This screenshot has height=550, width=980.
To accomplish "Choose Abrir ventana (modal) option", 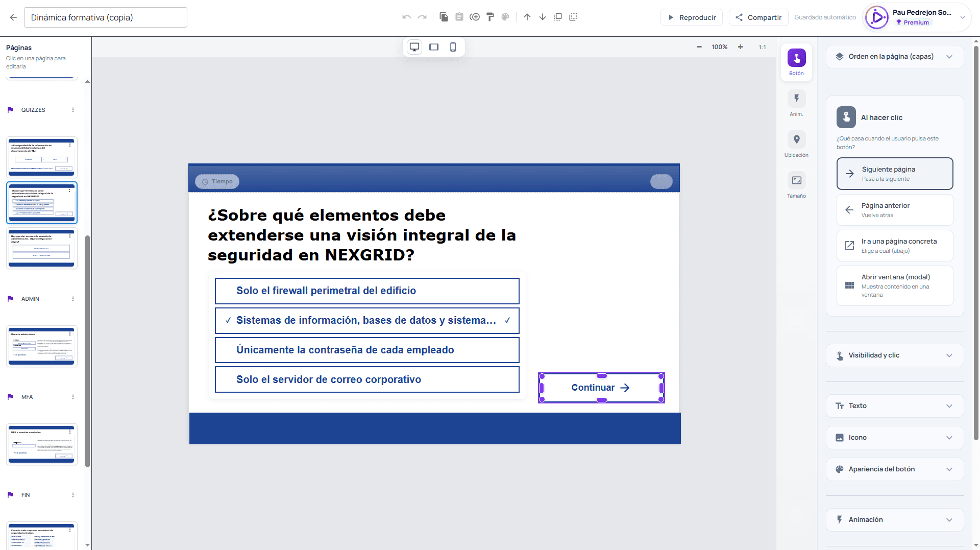I will tap(895, 285).
